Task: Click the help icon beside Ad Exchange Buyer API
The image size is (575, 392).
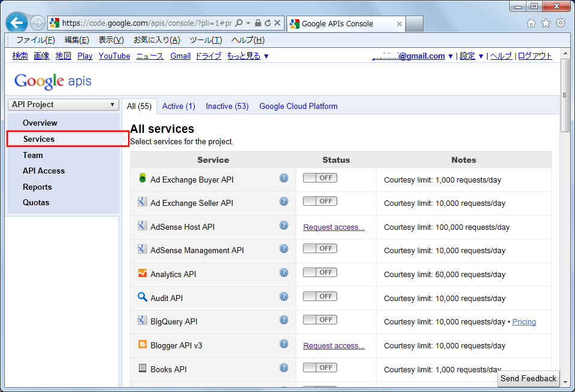Action: 284,178
